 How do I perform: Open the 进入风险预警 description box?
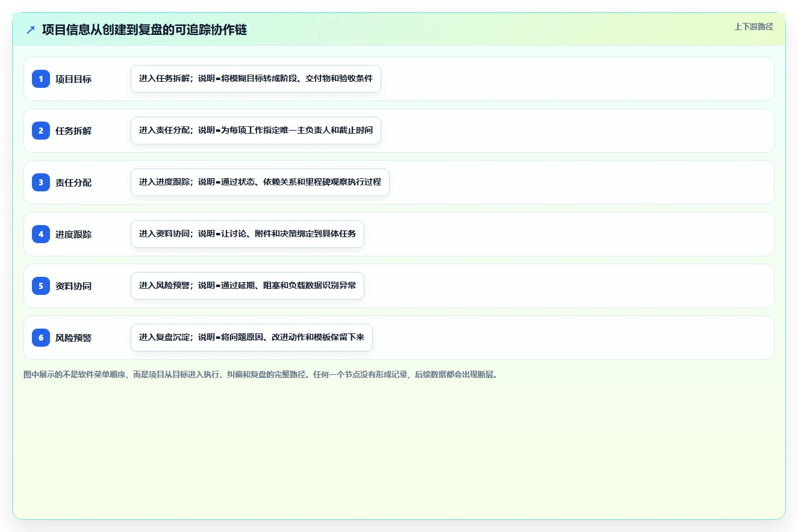(x=248, y=286)
